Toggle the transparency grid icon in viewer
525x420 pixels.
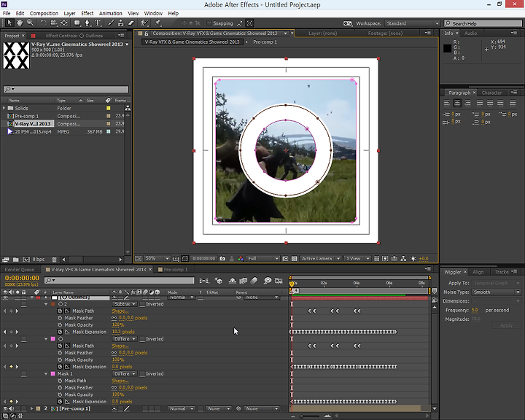click(294, 259)
